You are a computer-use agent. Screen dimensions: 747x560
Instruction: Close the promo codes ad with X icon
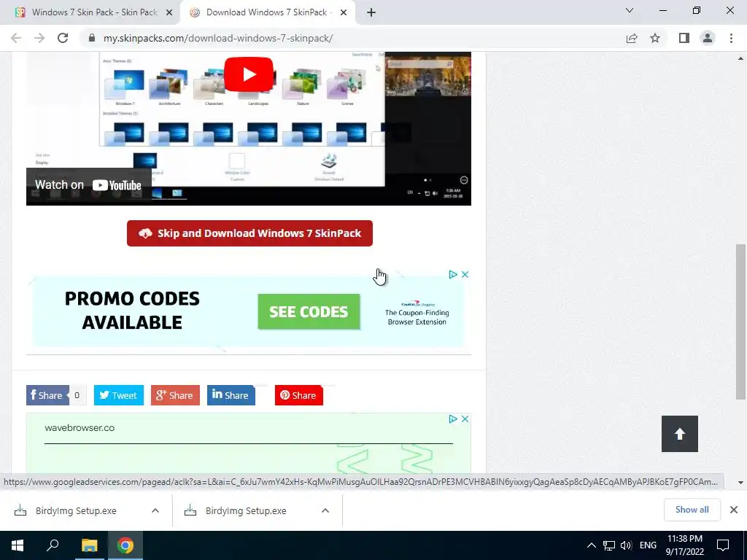click(x=465, y=274)
